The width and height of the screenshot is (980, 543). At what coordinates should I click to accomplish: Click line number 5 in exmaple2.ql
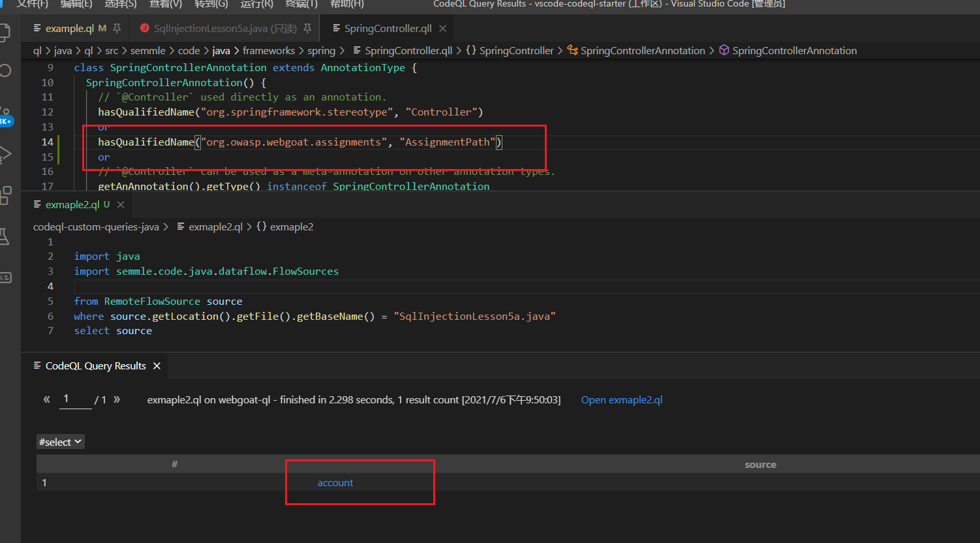[50, 302]
